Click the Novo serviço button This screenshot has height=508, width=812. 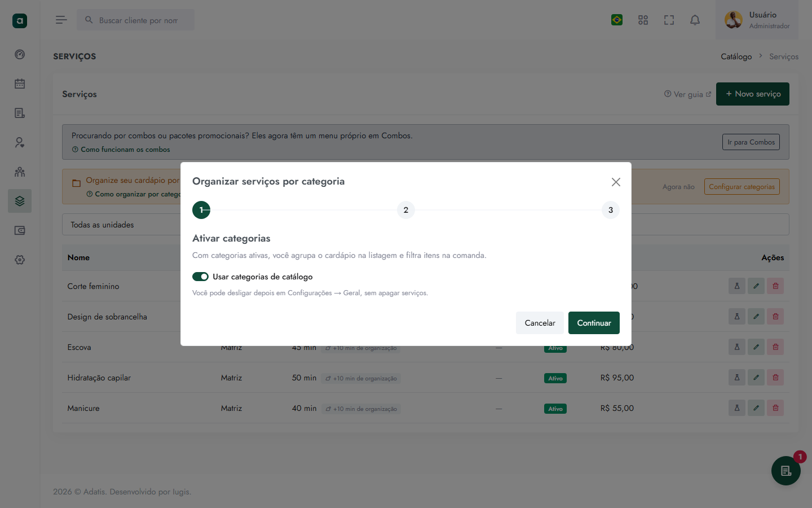753,94
